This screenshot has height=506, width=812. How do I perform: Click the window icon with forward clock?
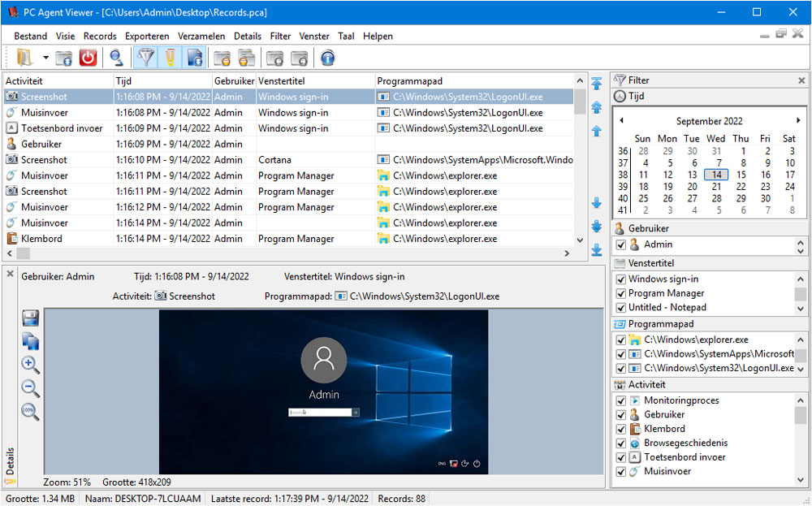coord(300,58)
